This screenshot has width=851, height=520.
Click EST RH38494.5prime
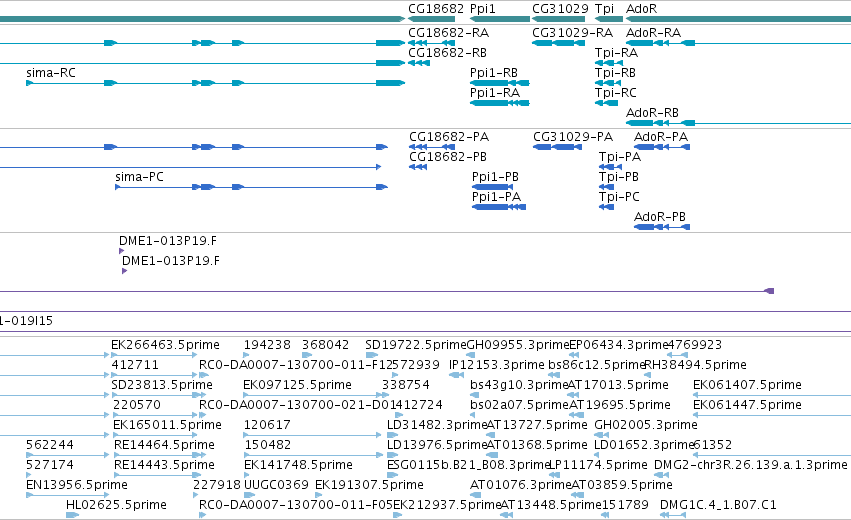click(695, 365)
